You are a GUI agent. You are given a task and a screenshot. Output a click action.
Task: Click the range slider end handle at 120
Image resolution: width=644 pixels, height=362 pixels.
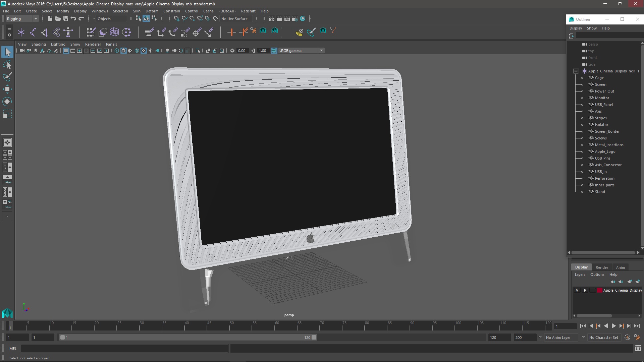314,338
